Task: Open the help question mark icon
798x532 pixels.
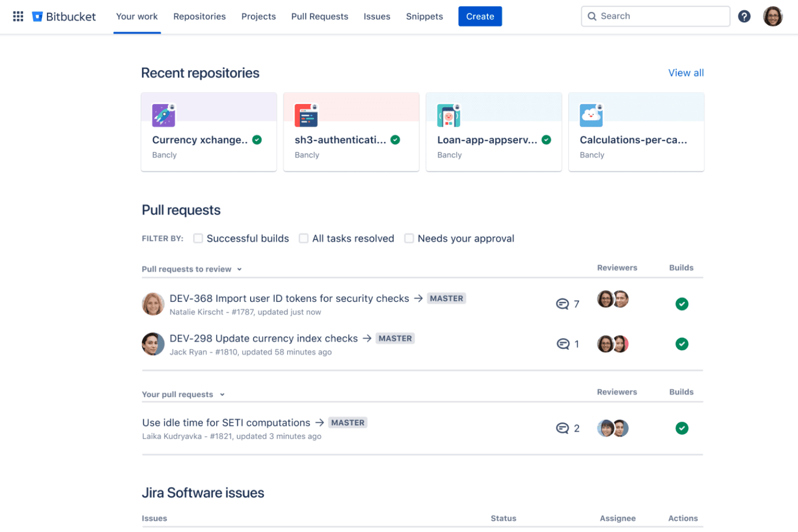Action: [744, 16]
